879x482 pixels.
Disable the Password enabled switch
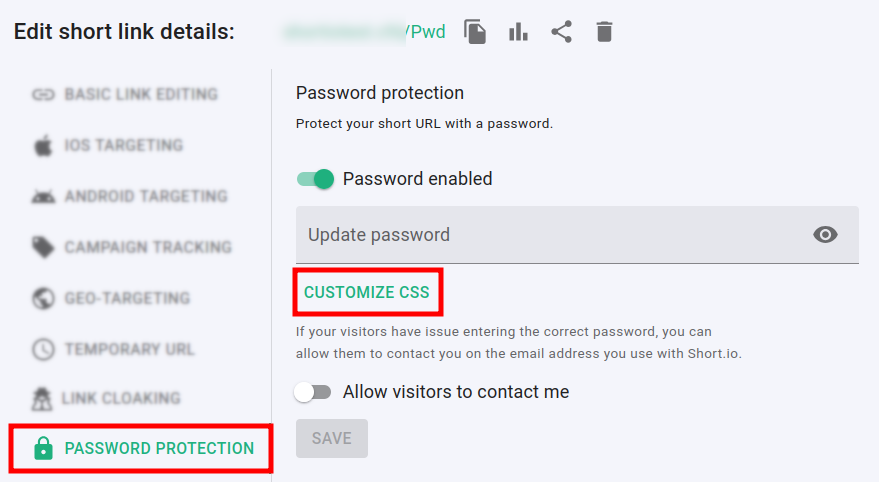point(315,180)
